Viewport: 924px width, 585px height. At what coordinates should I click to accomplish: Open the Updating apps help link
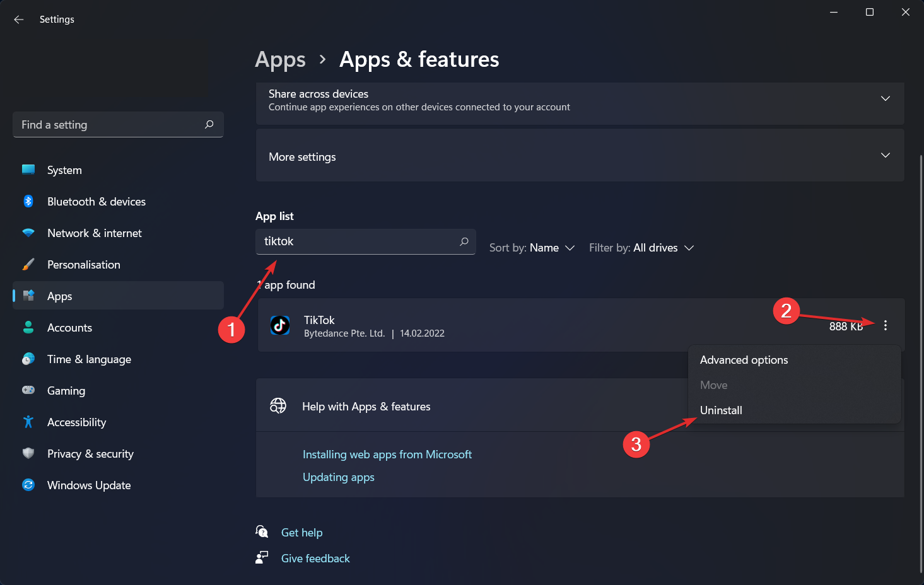[x=339, y=477]
